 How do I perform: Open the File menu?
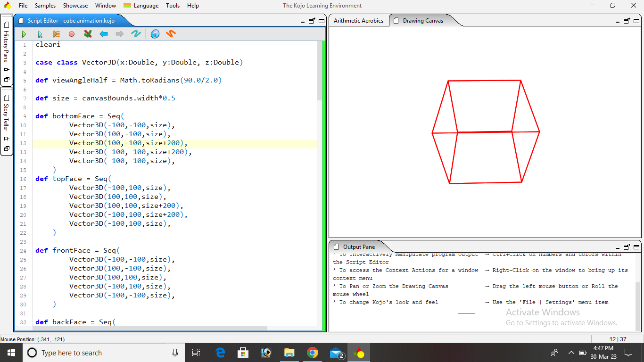tap(23, 6)
